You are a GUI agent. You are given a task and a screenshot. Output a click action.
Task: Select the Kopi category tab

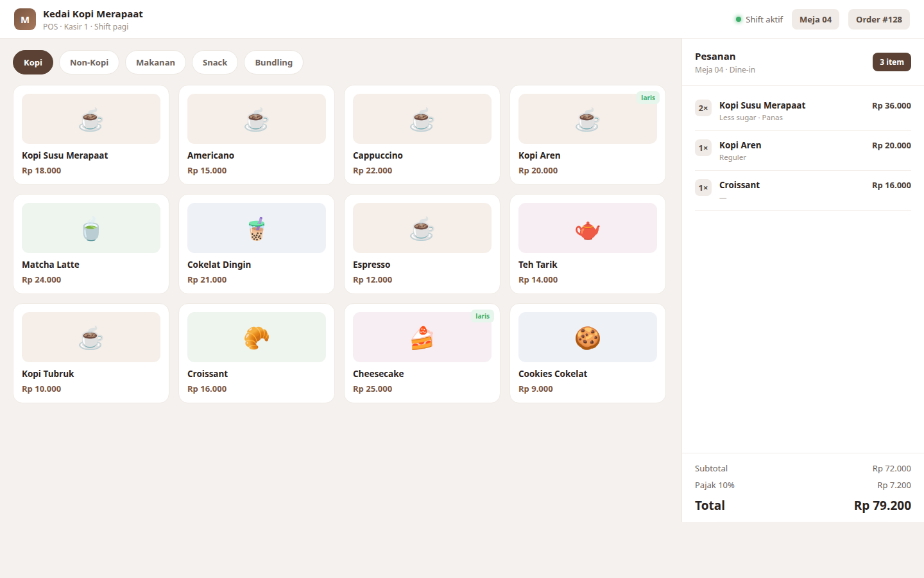(33, 62)
